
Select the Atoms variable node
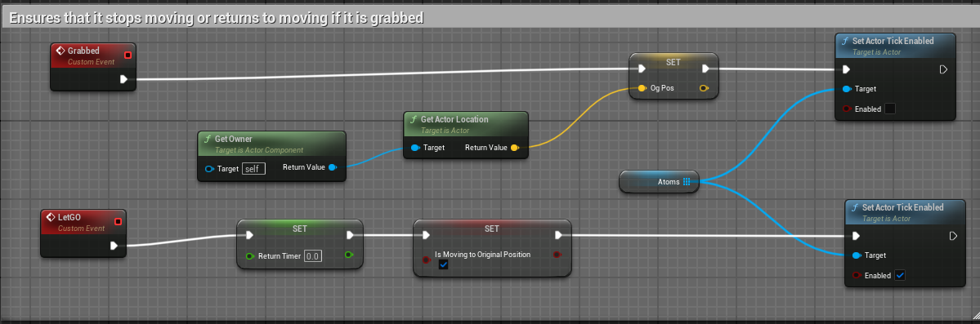click(x=659, y=182)
